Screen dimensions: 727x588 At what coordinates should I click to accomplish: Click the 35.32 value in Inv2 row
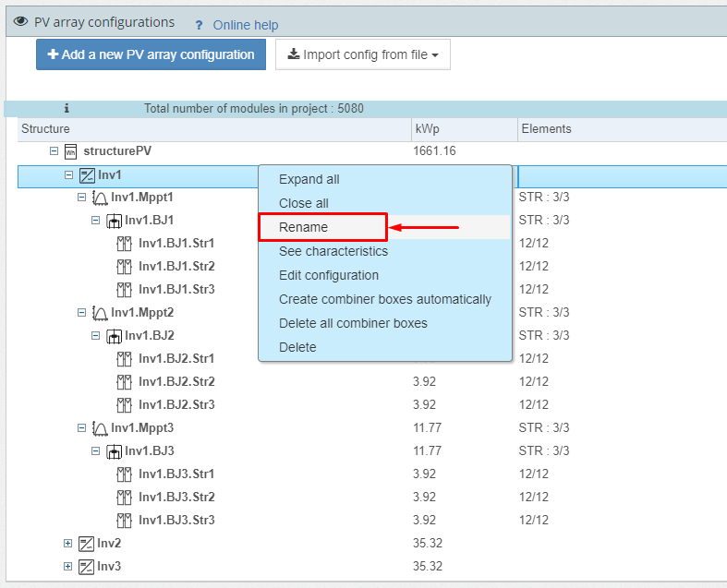pos(428,543)
